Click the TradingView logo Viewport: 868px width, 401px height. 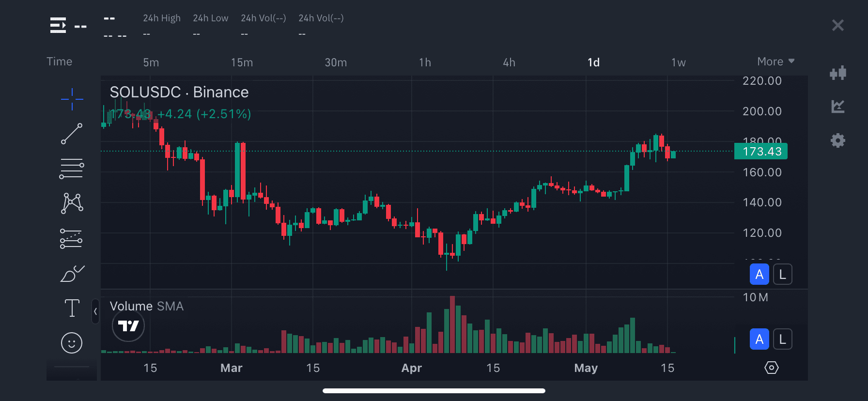[x=128, y=326]
